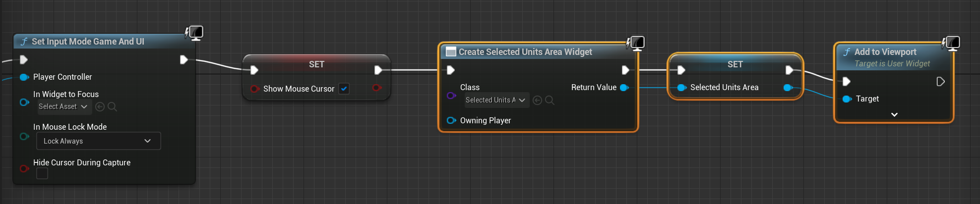
Task: Select the blue SET node header
Action: (x=735, y=64)
